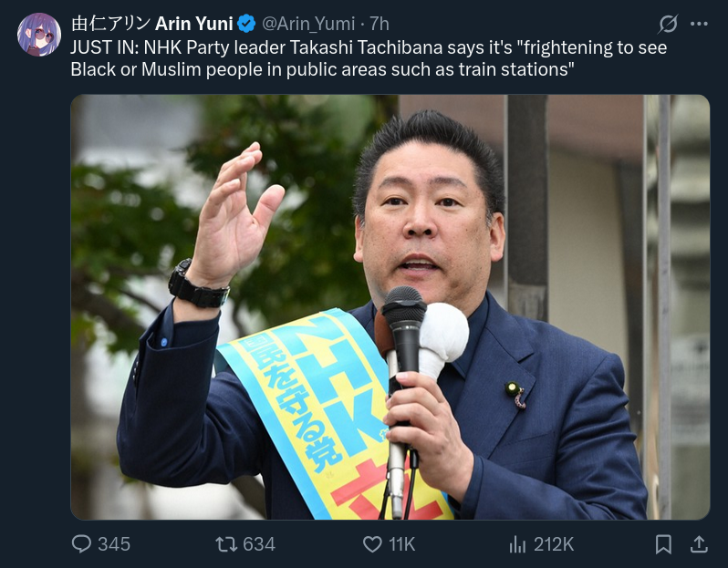The height and width of the screenshot is (568, 728).
Task: Open Arin Yuni's profile avatar
Action: click(39, 35)
